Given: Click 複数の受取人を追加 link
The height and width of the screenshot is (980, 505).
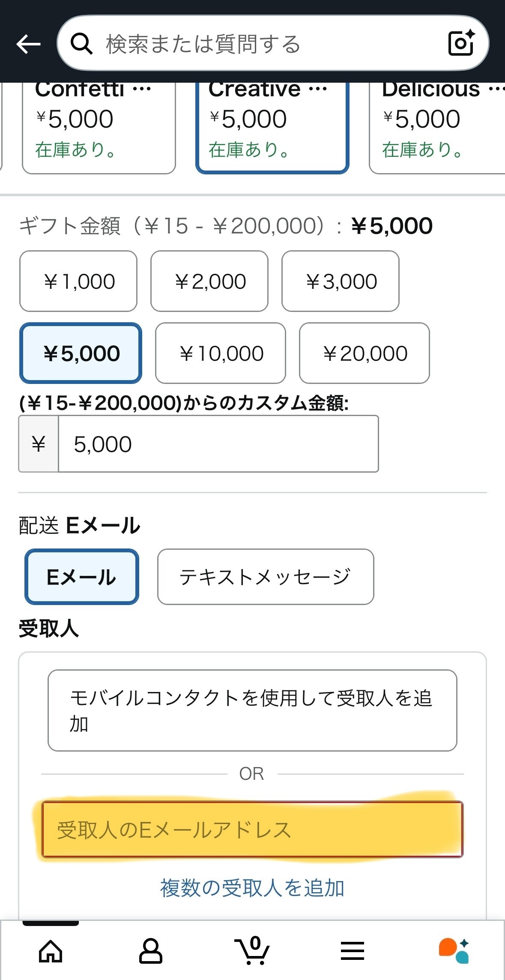Looking at the screenshot, I should click(252, 888).
